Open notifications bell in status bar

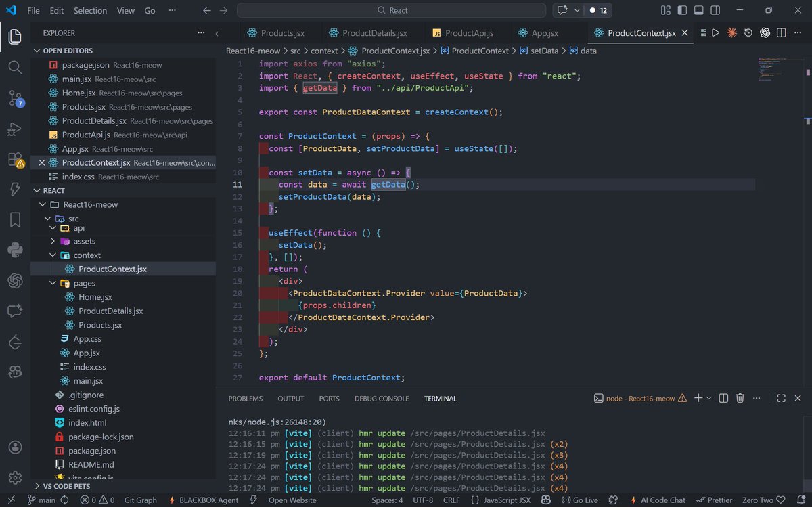801,500
